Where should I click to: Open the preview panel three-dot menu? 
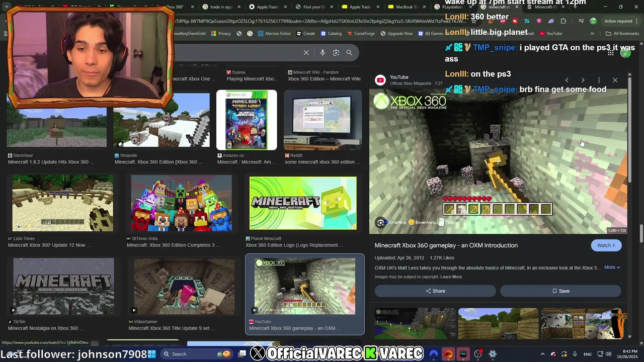coord(599,80)
